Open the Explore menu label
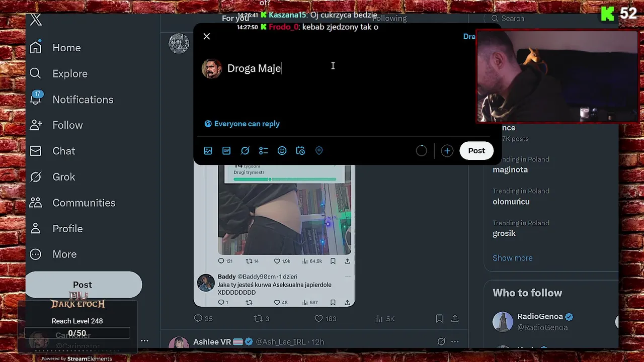The height and width of the screenshot is (362, 644). tap(70, 73)
